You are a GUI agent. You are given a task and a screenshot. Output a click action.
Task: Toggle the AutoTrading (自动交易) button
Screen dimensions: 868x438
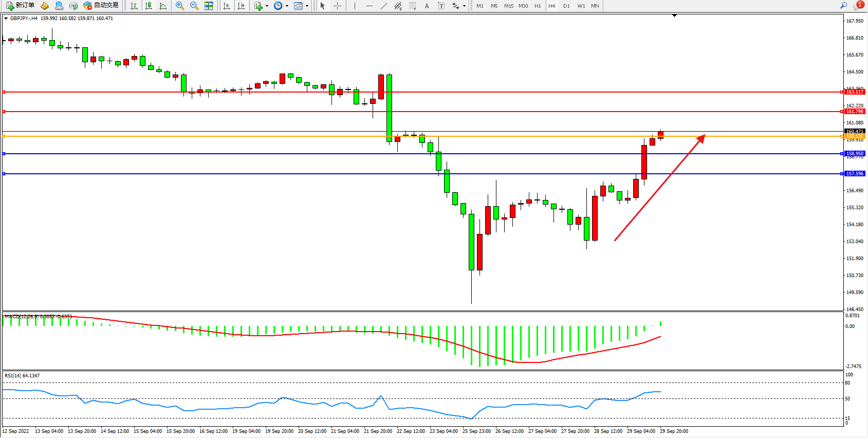(x=101, y=6)
